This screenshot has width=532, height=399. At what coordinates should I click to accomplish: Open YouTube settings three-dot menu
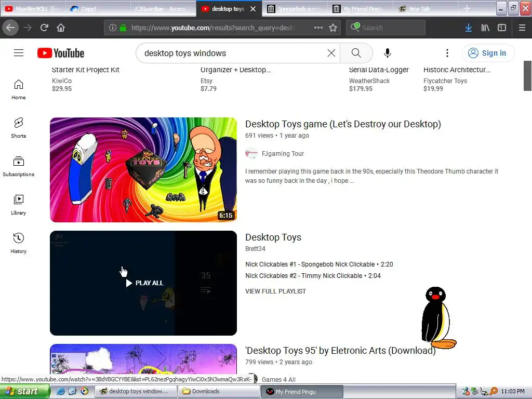click(x=447, y=53)
